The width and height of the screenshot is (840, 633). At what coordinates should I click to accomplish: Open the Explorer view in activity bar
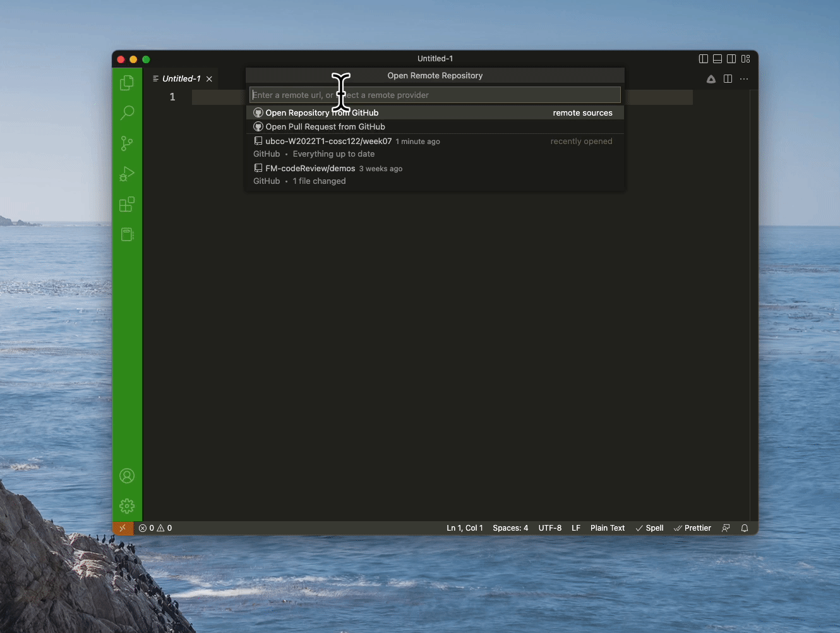click(127, 82)
